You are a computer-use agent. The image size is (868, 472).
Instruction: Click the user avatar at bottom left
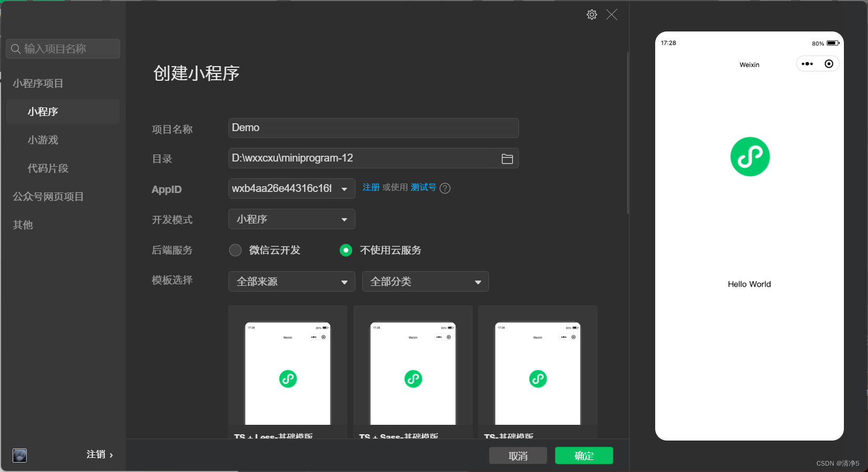20,455
